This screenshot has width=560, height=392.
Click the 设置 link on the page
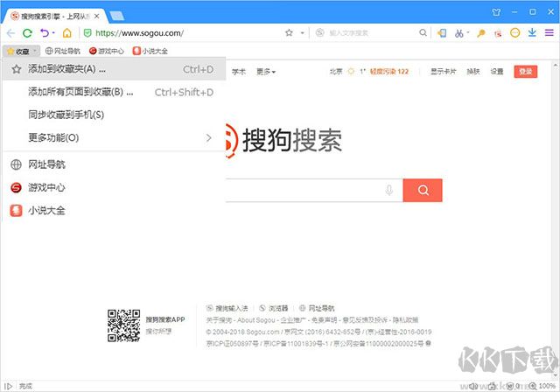click(497, 72)
